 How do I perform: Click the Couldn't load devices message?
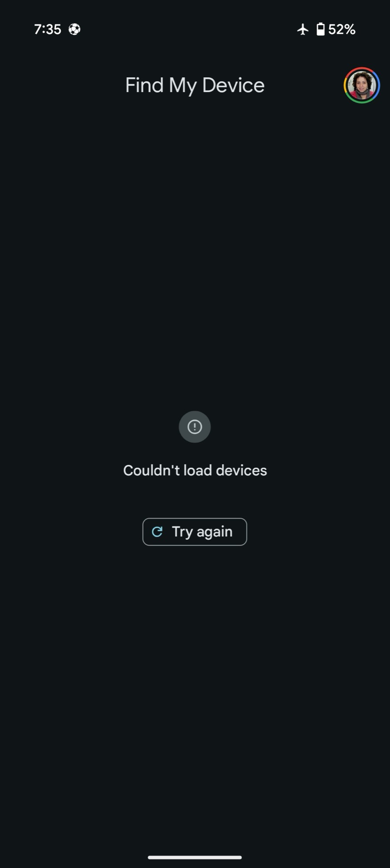(195, 470)
